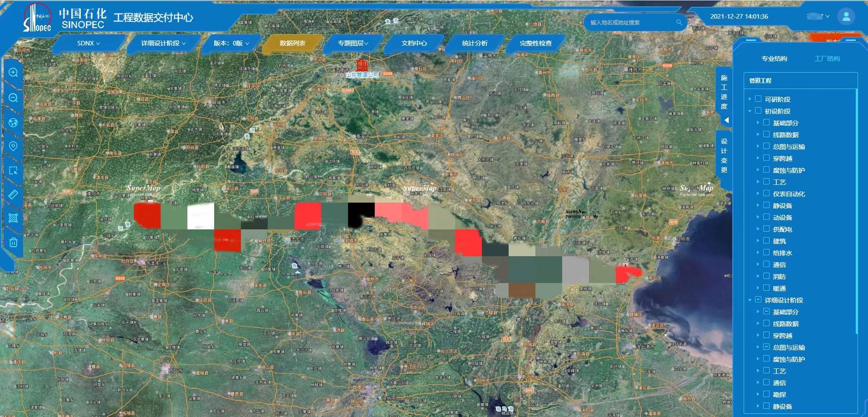Click the trash clear icon
Screen dimensions: 868x417
[13, 242]
